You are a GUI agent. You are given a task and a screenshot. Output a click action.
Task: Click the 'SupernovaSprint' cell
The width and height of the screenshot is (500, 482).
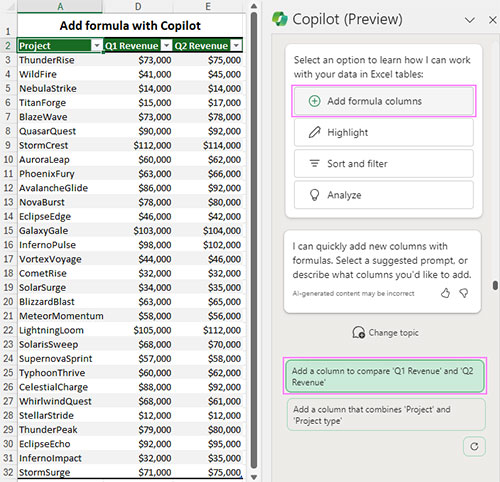60,359
